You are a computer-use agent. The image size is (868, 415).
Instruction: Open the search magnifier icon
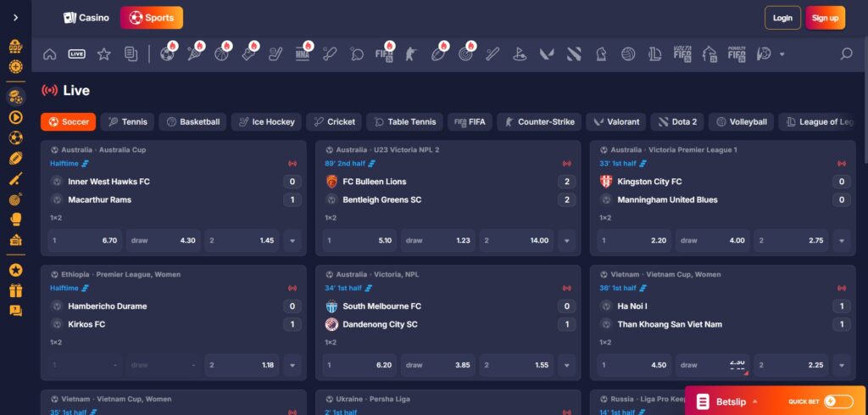[845, 54]
